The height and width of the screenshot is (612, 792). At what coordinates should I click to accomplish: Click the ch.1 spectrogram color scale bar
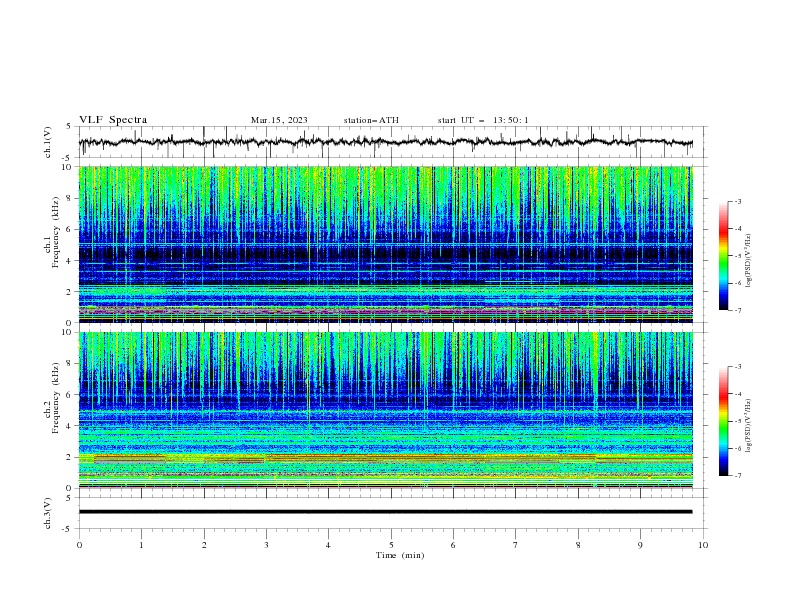coord(723,255)
